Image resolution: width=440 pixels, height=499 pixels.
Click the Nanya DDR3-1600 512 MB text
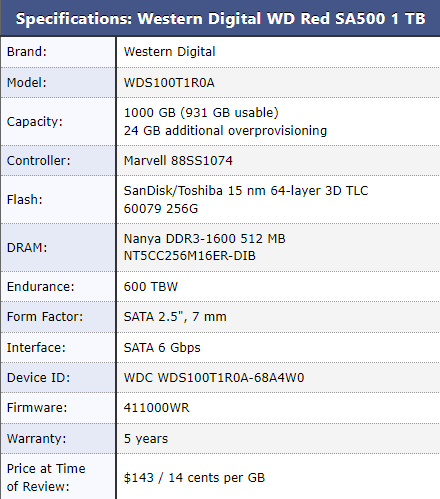point(204,239)
